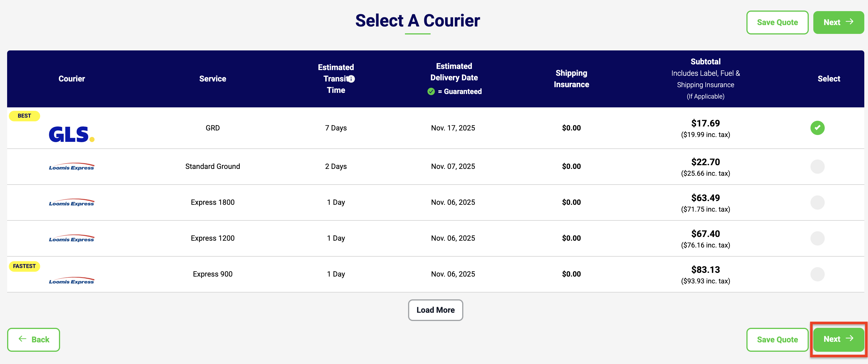Click the Estimated Transit Time info icon
This screenshot has width=868, height=364.
click(x=351, y=79)
